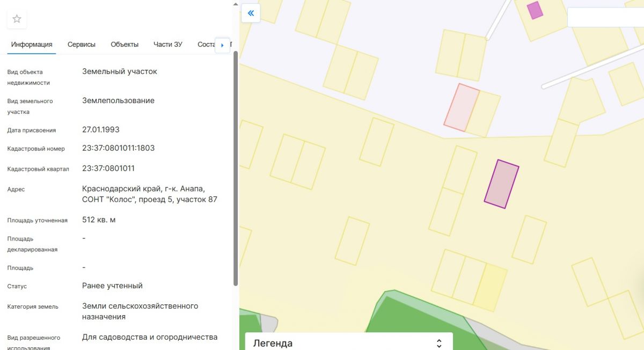Expand the Легенда panel using its chevrons
The image size is (644, 350).
coord(439,343)
